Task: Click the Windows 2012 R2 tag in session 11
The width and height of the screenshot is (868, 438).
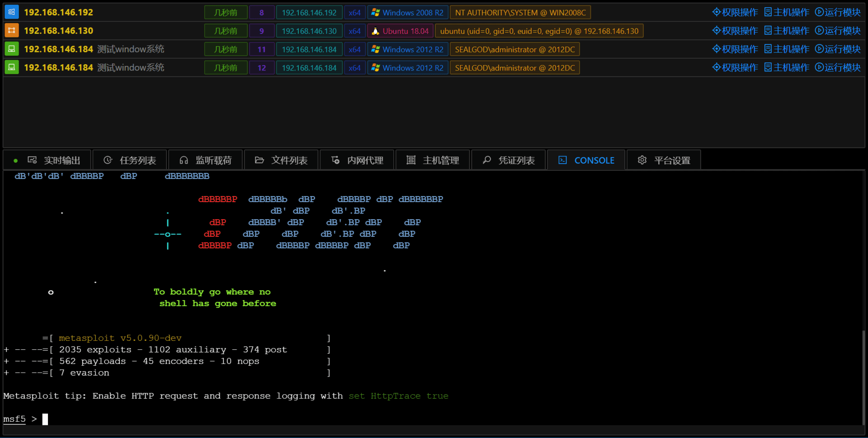Action: click(408, 50)
